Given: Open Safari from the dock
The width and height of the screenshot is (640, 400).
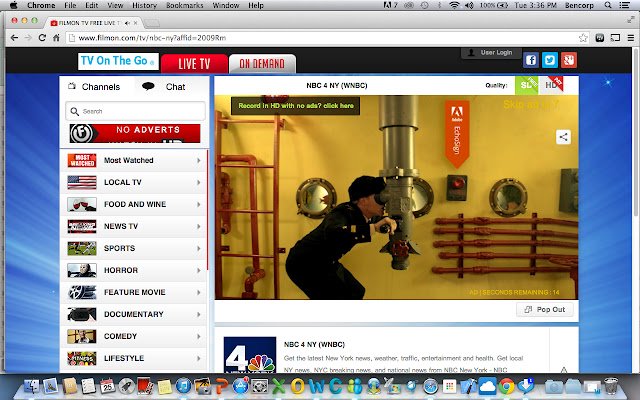Looking at the screenshot, I should [x=431, y=386].
